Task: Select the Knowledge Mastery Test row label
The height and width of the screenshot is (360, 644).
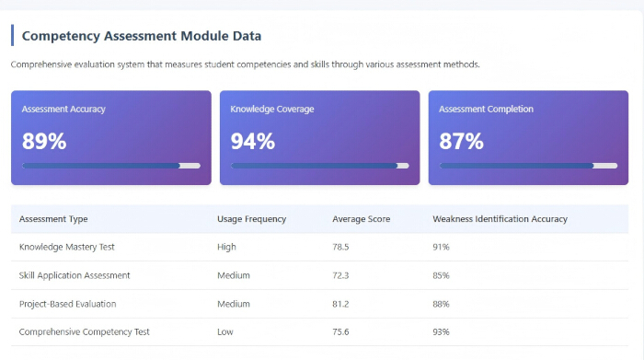Action: click(67, 247)
